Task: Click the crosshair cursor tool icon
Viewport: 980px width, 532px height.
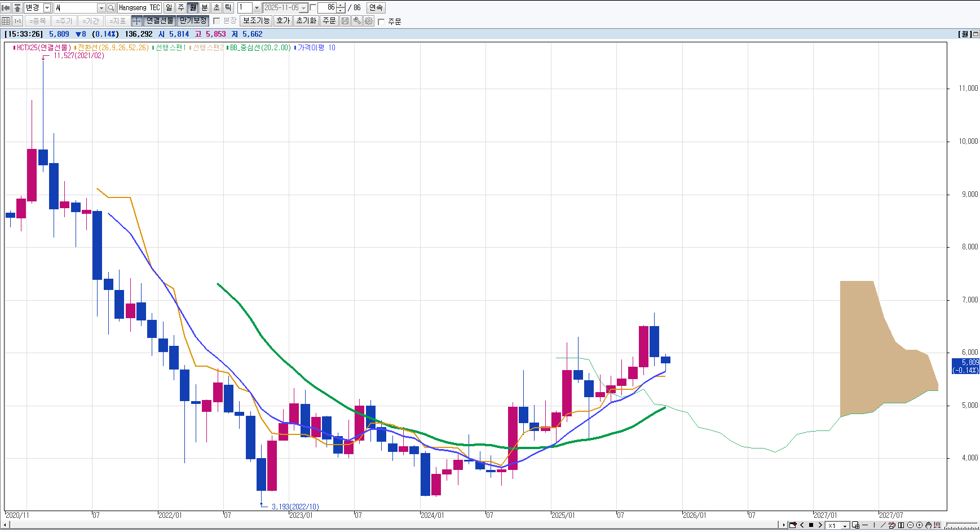Action: click(136, 21)
